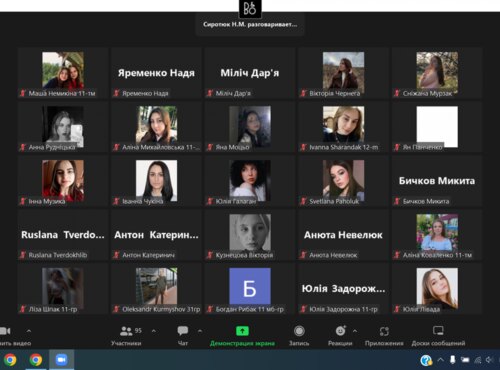
Task: Select Аліна Коваленко 11-тм tile
Action: coord(437,235)
